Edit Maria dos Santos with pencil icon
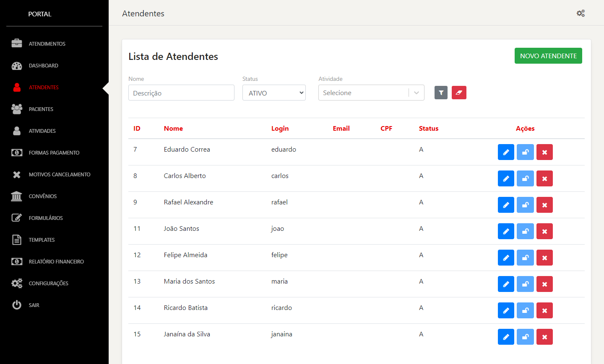Image resolution: width=604 pixels, height=364 pixels. coord(506,284)
